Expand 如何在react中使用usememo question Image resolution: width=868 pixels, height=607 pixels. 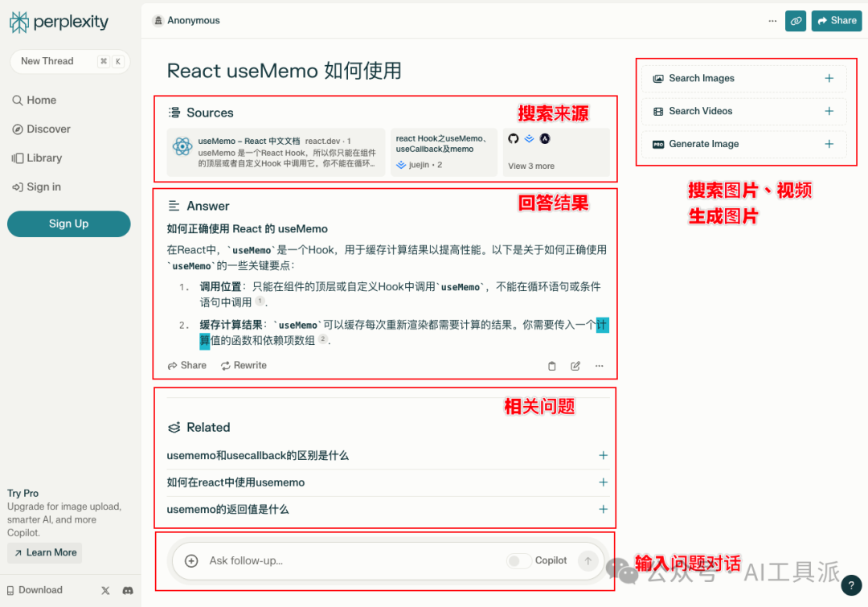click(387, 482)
